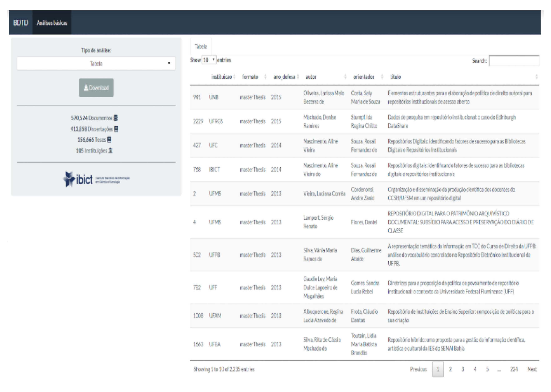Click inside the Search input field

click(514, 61)
